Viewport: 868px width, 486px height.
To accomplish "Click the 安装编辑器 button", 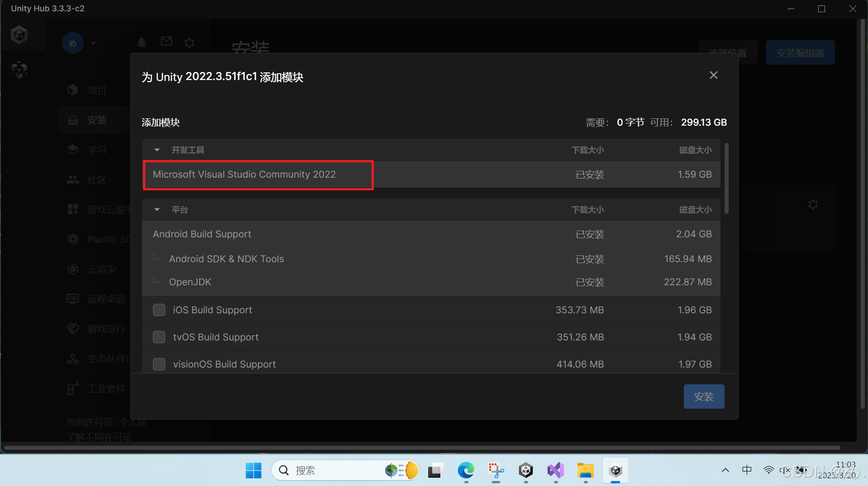I will coord(800,53).
